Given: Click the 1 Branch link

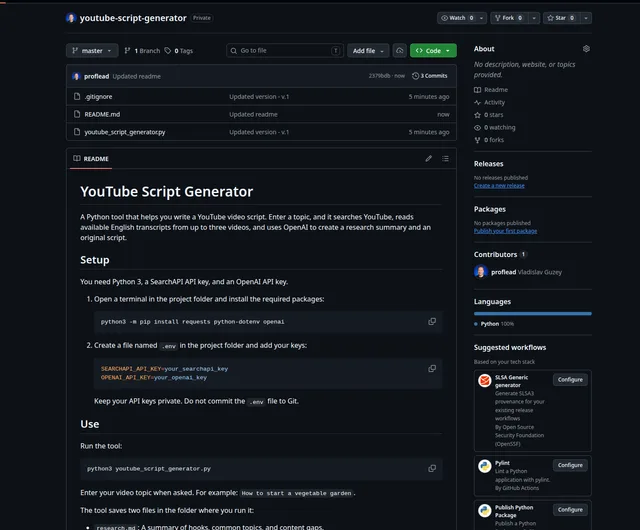Looking at the screenshot, I should (142, 51).
